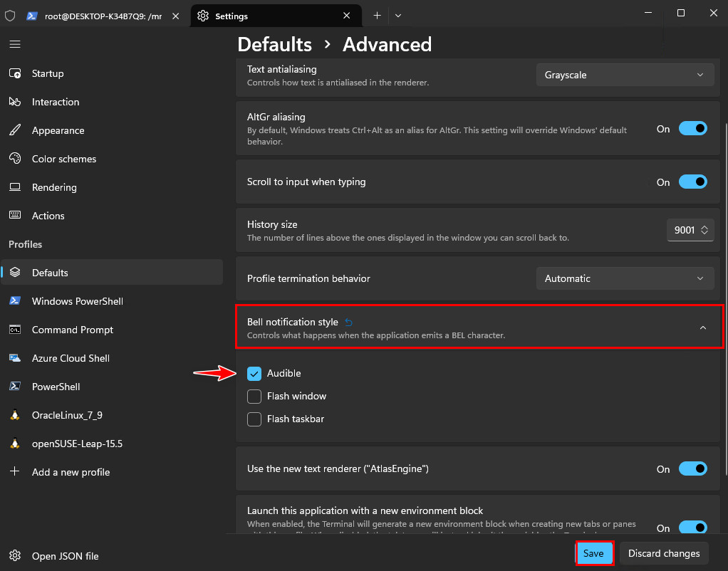Click the Defaults breadcrumb heading
The height and width of the screenshot is (571, 728).
274,45
